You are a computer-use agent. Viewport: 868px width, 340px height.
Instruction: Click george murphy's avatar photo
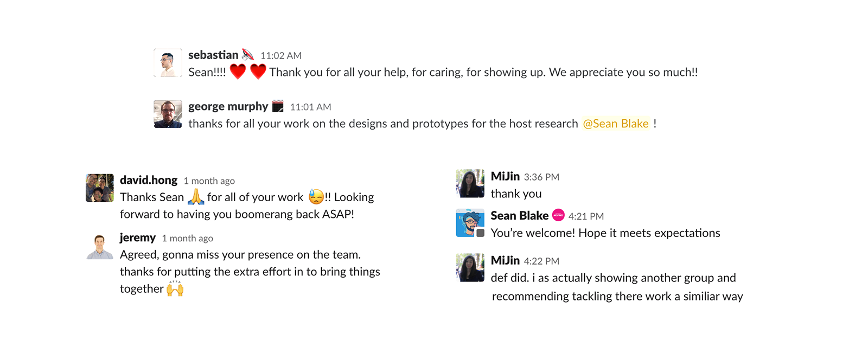(x=168, y=114)
